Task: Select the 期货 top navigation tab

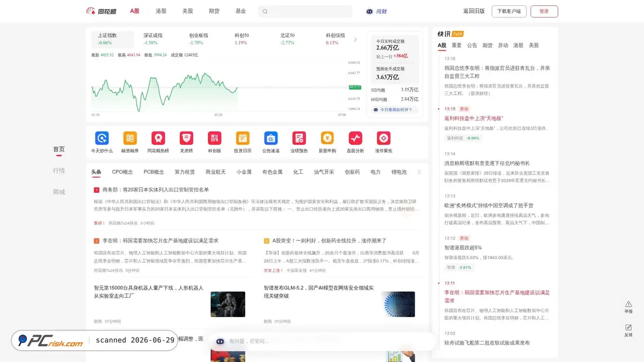Action: click(214, 11)
